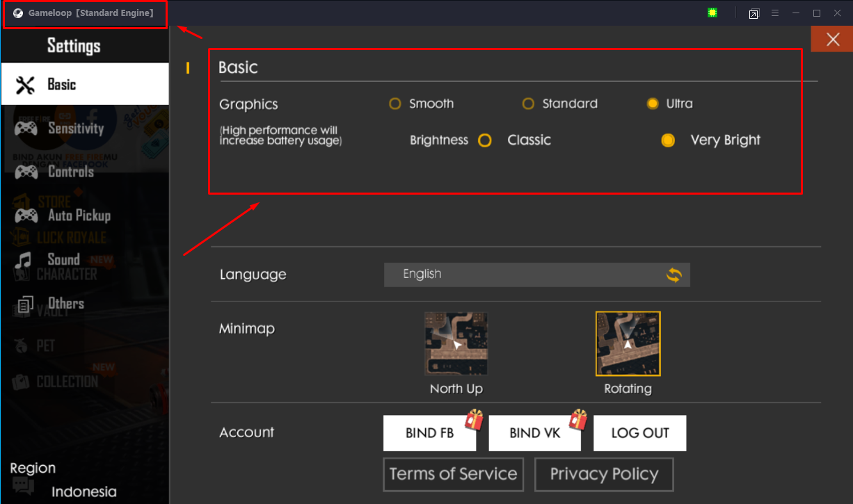This screenshot has height=504, width=853.
Task: Click the BIND VK button
Action: pos(535,433)
